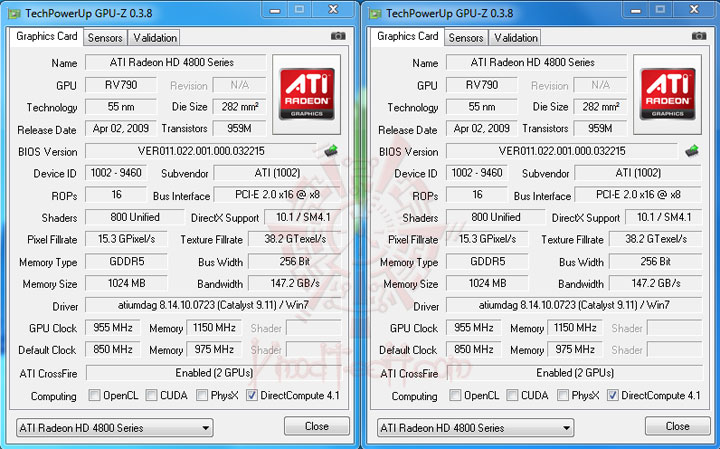Image resolution: width=720 pixels, height=449 pixels.
Task: Minimize the left GPU-Z window
Action: coord(275,10)
